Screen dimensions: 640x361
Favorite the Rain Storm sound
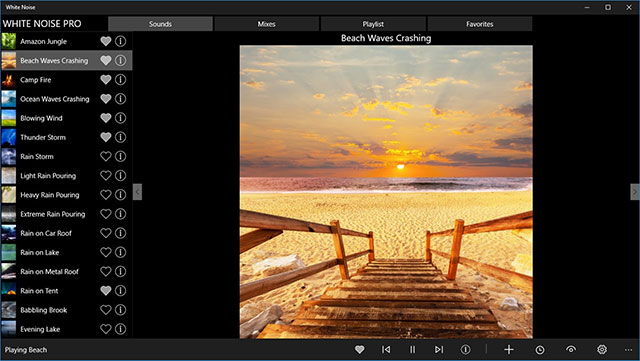(106, 156)
